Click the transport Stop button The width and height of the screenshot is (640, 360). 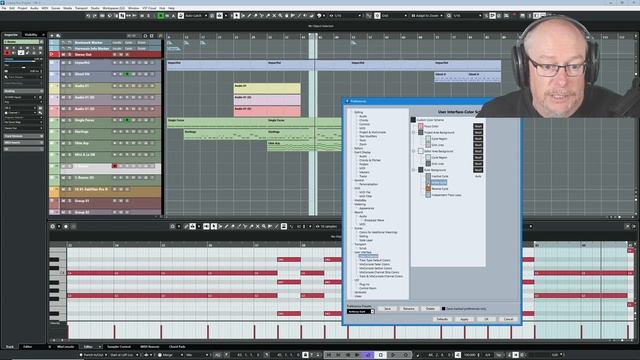(381, 355)
